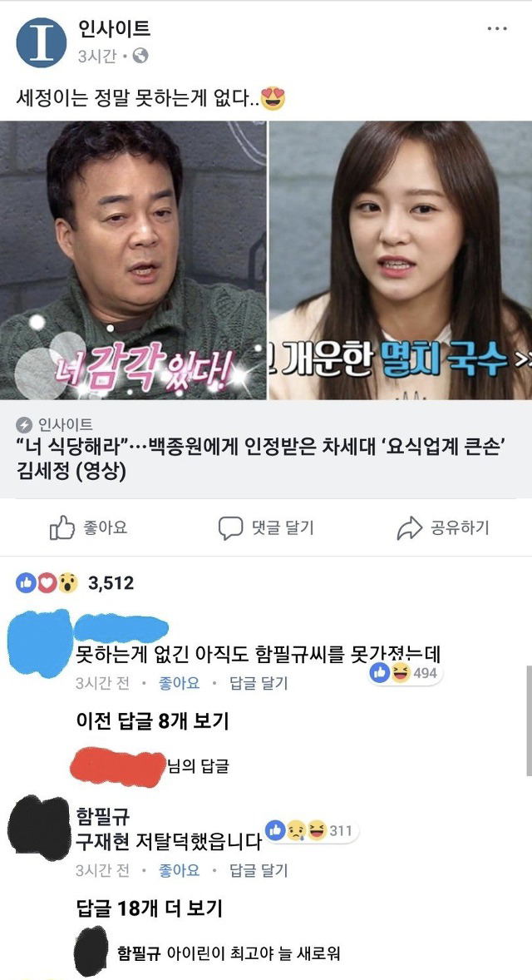Click the globe public visibility icon

(x=141, y=57)
